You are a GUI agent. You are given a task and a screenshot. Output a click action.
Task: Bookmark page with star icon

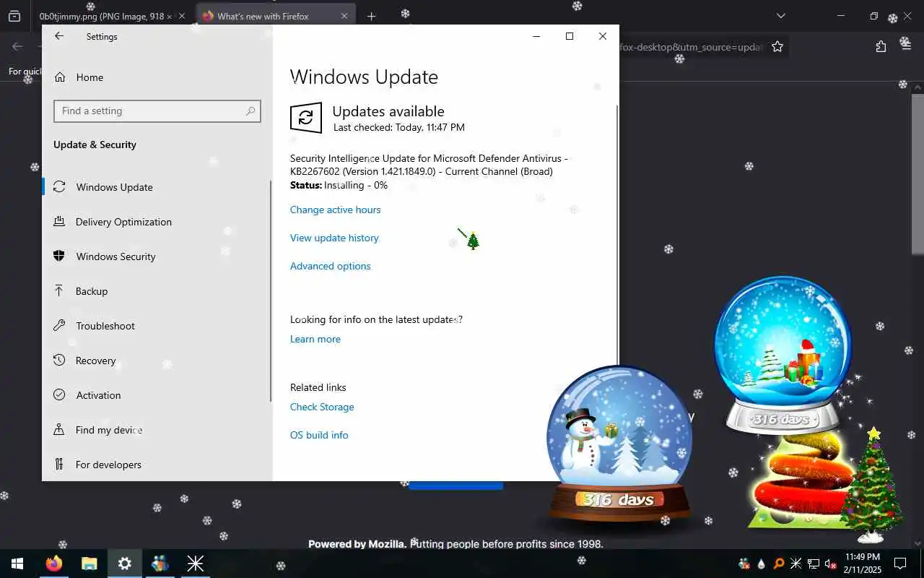pos(777,46)
